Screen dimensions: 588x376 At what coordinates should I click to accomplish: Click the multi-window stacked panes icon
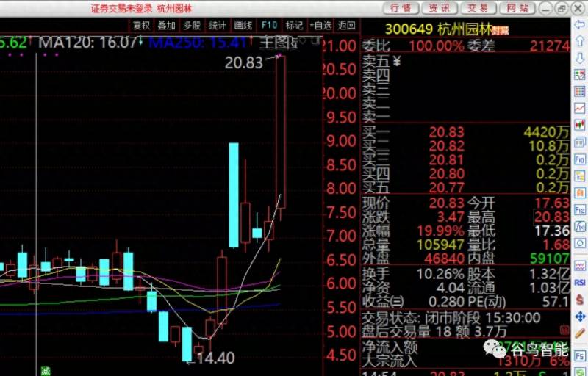580,142
